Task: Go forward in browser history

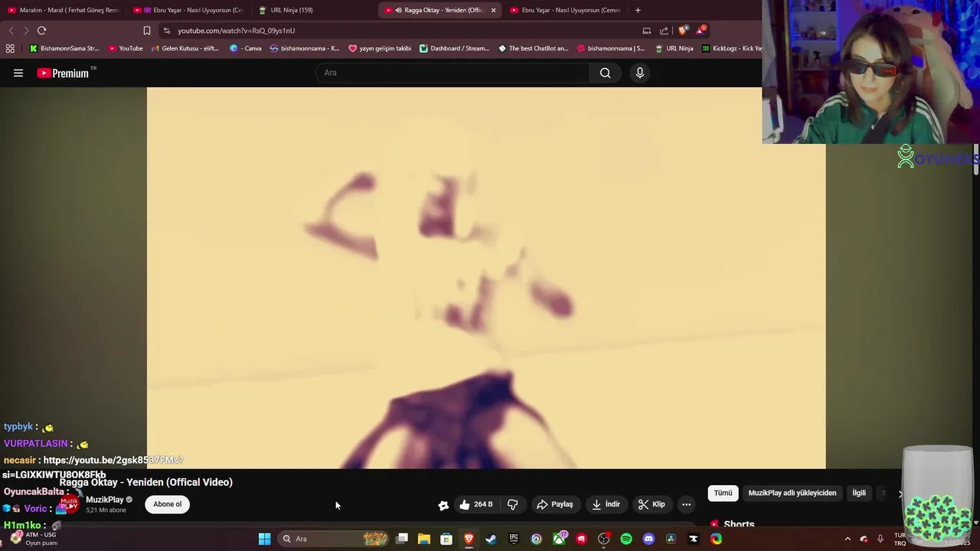Action: (26, 31)
